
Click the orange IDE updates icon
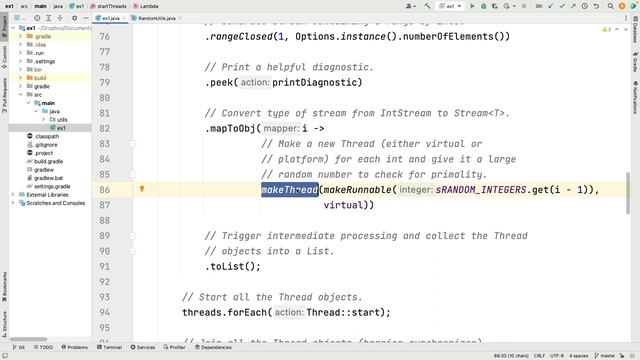click(622, 6)
